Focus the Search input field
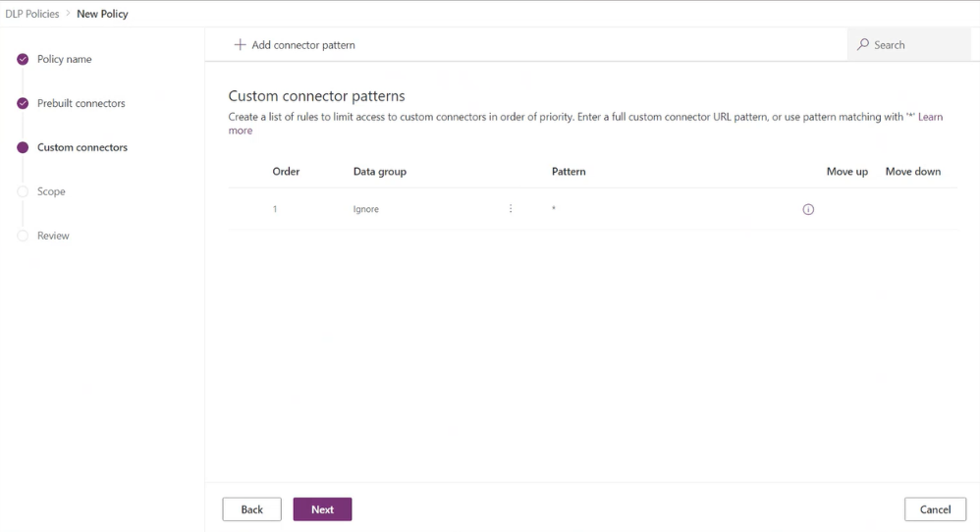980x532 pixels. click(x=909, y=44)
